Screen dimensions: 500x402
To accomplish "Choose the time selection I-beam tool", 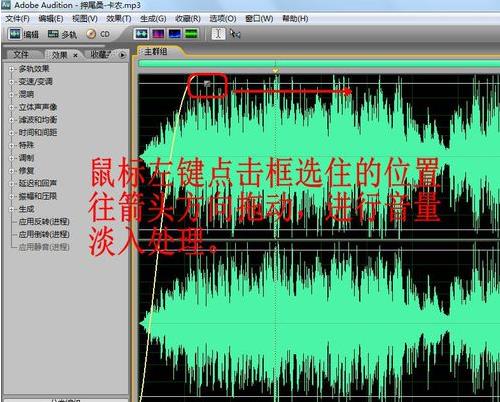I will pyautogui.click(x=218, y=34).
